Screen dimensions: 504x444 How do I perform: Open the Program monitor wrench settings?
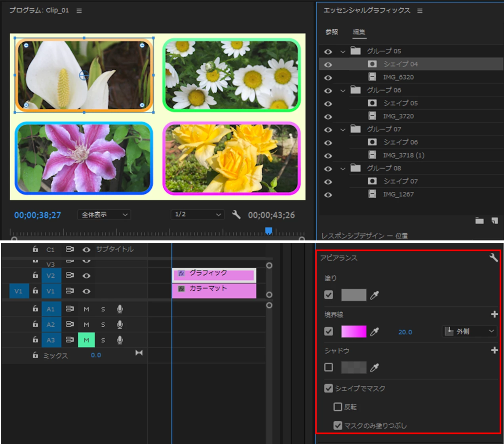coord(236,215)
